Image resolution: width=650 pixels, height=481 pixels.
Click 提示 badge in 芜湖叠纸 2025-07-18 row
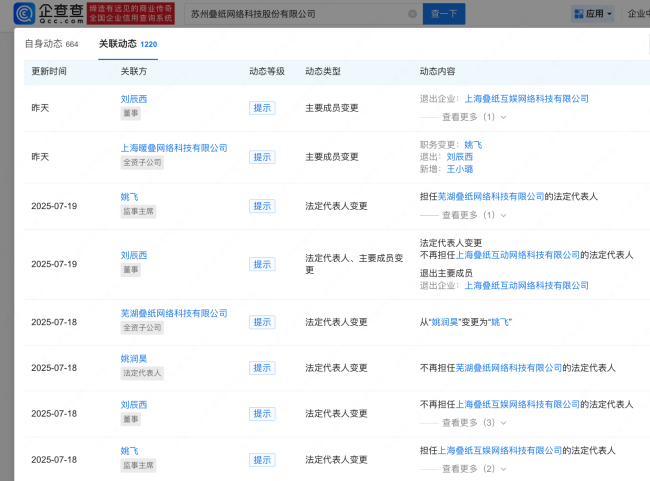click(x=262, y=322)
